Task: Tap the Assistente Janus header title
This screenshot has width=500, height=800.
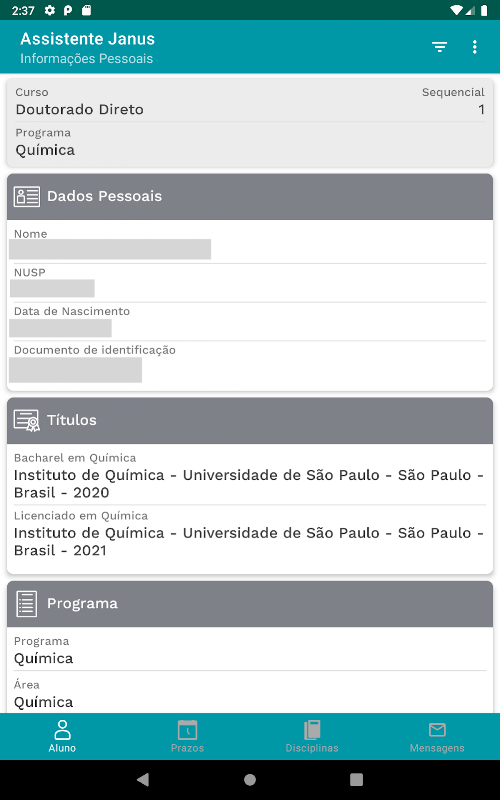Action: [x=87, y=39]
